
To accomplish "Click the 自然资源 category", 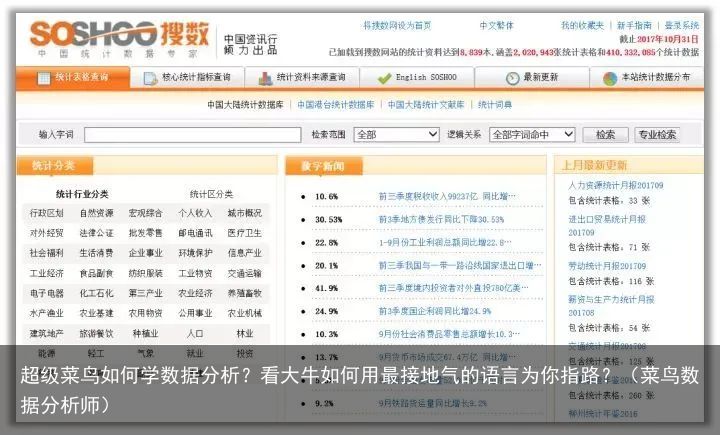I will pos(96,213).
